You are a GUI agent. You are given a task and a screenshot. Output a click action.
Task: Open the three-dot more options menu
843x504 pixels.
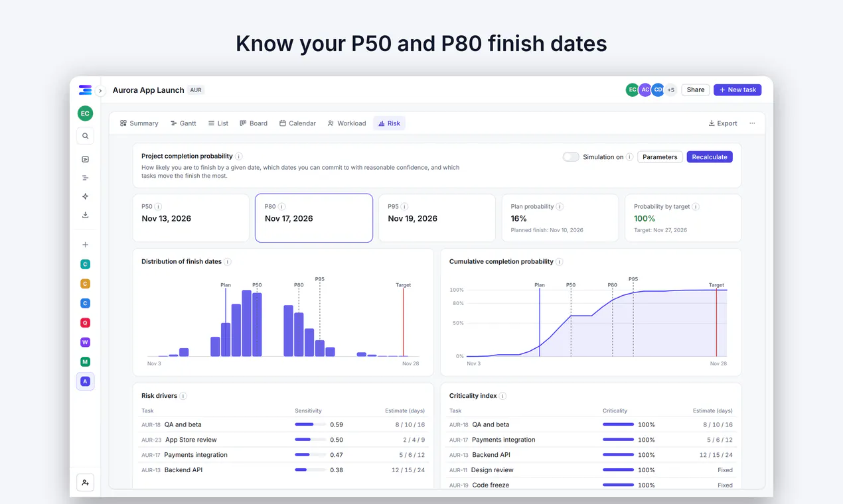[752, 123]
